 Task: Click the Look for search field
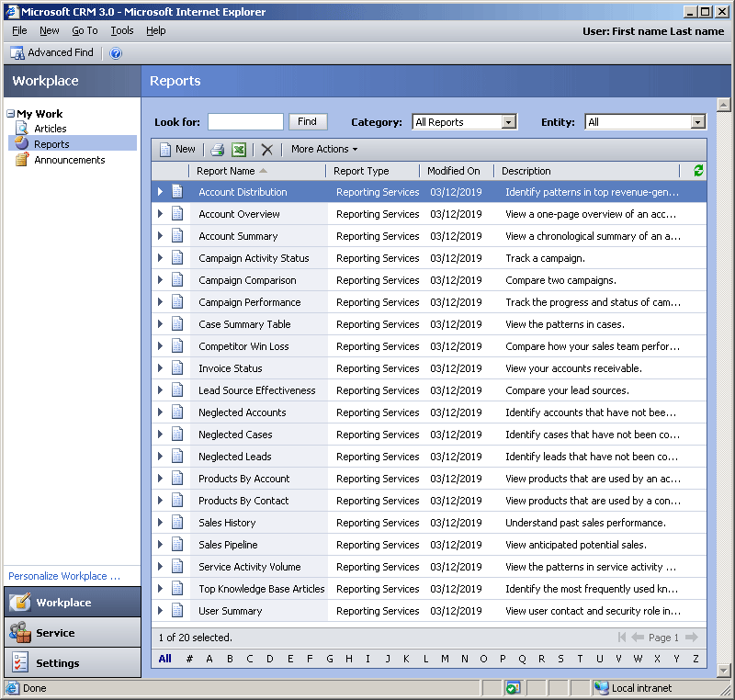(x=245, y=122)
